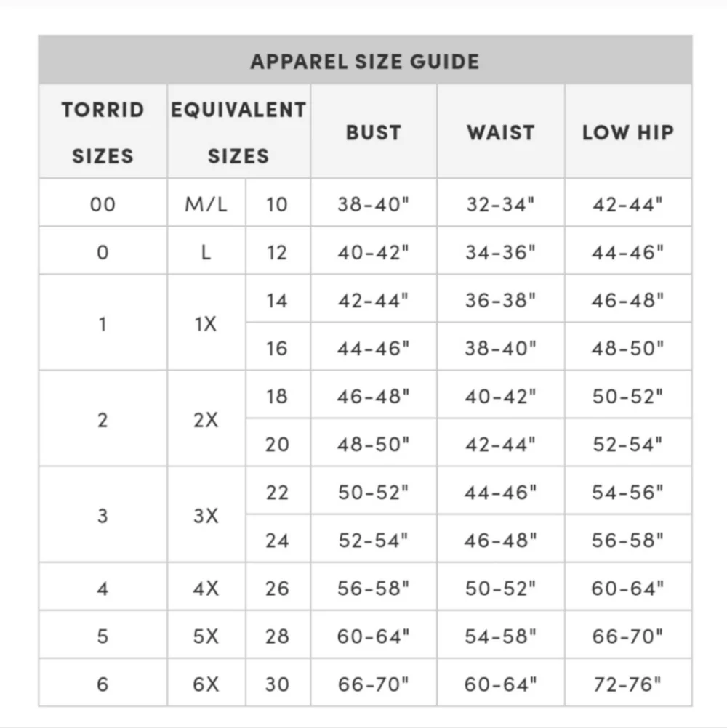Select numeric size 16 cell
727x728 pixels.
277,348
